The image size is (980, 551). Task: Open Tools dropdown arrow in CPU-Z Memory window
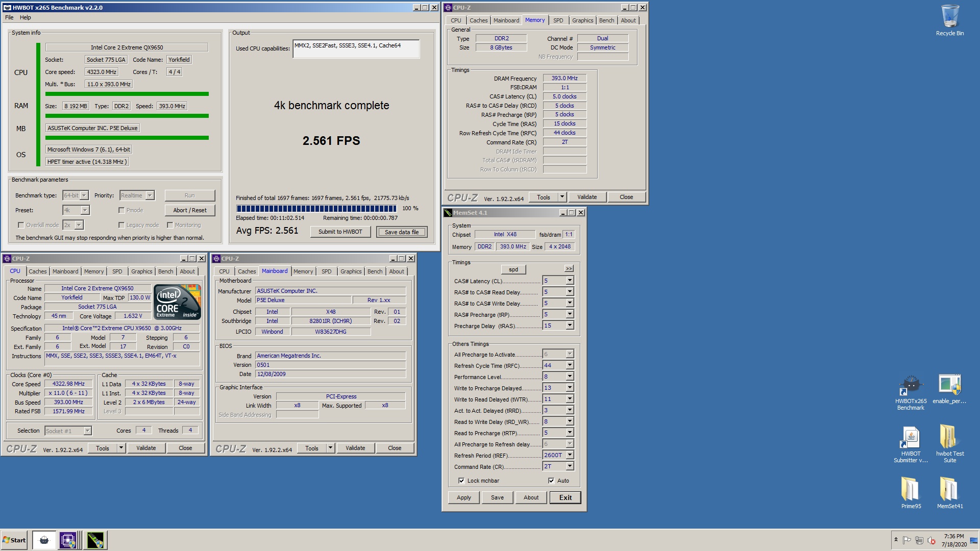click(562, 197)
